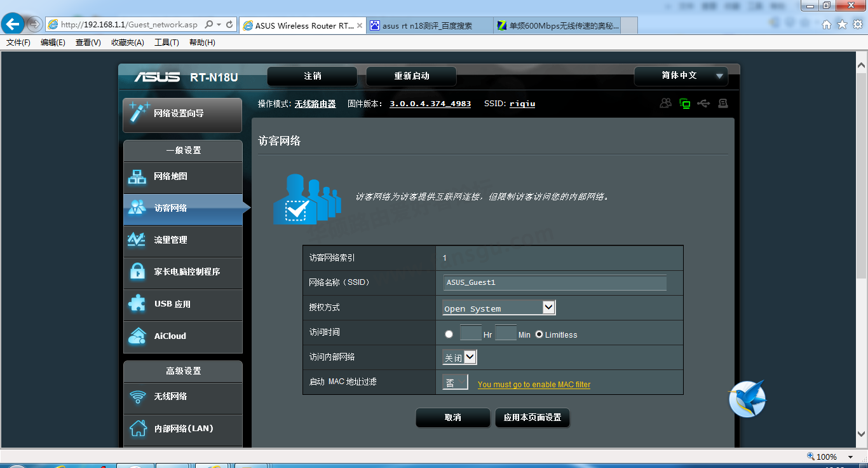Open the 收藏夹(A) menu

127,43
